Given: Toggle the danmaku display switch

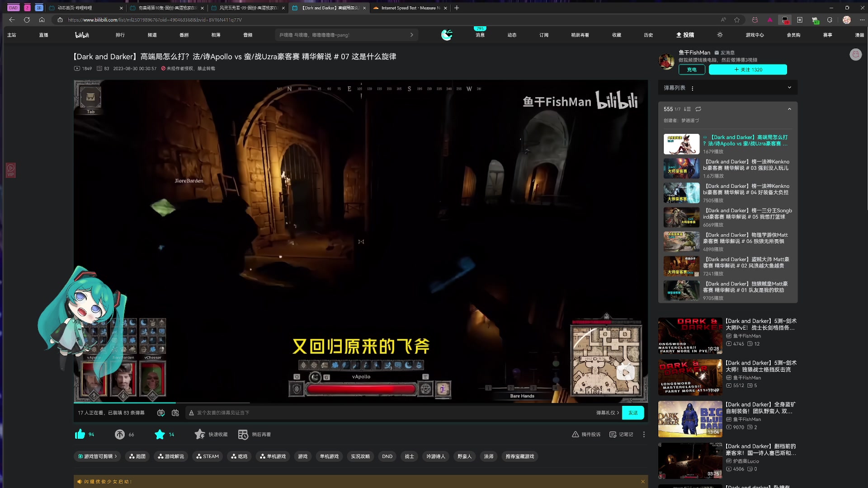Looking at the screenshot, I should tap(161, 413).
